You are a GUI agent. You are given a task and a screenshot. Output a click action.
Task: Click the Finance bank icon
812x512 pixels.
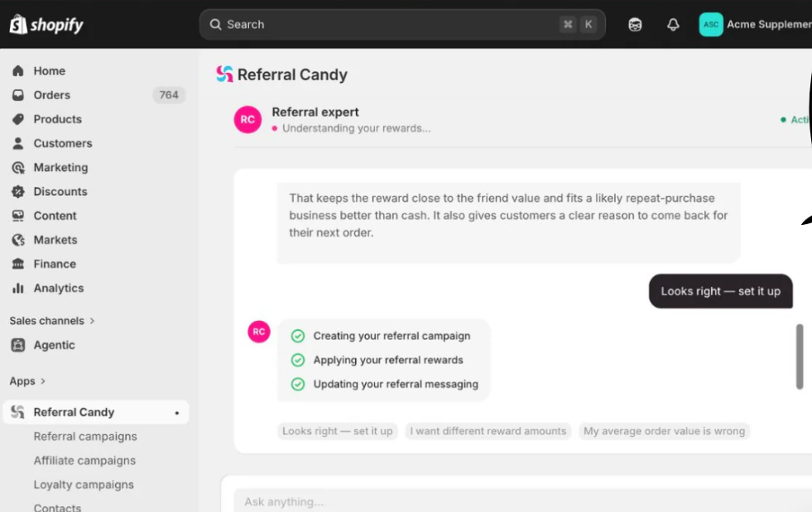click(x=18, y=264)
